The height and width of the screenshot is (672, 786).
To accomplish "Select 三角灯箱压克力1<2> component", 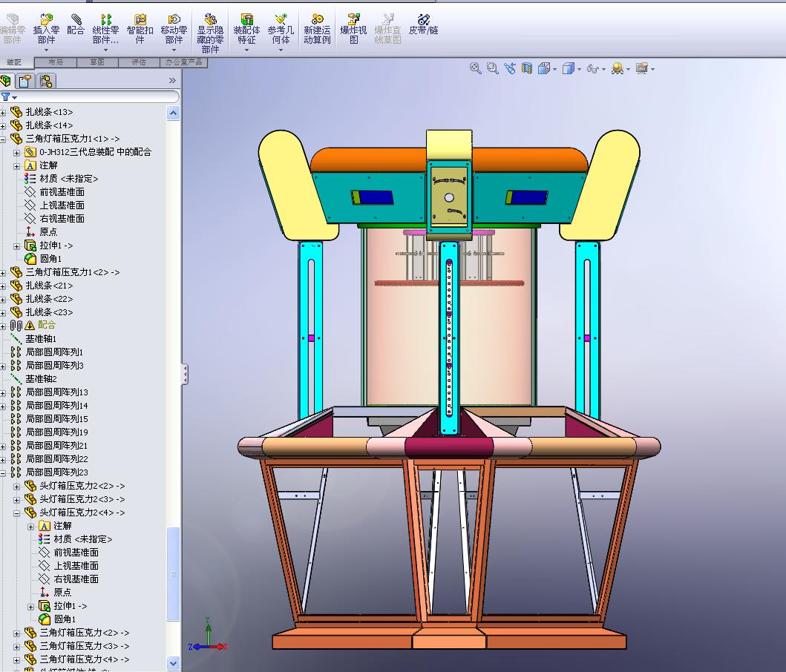I will pos(73,272).
